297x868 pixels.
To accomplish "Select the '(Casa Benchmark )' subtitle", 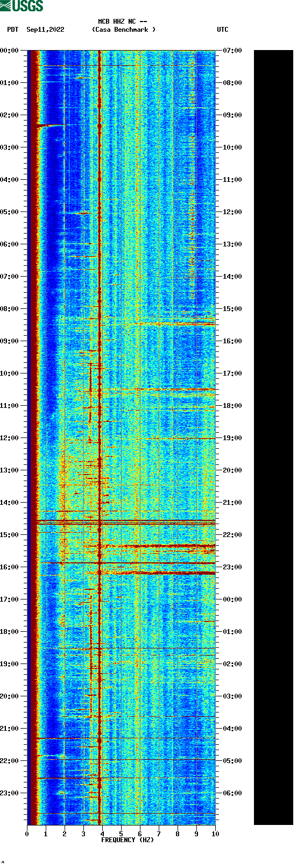I will [124, 30].
